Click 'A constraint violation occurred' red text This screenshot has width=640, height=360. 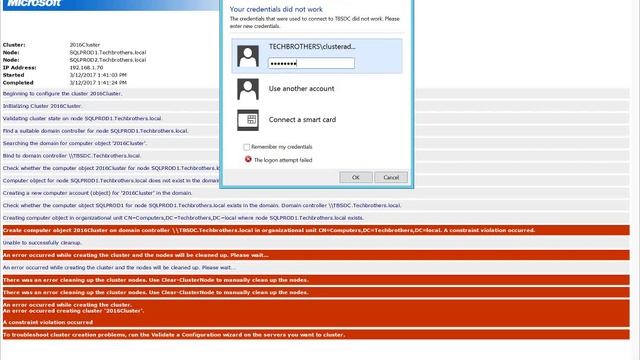[48, 322]
